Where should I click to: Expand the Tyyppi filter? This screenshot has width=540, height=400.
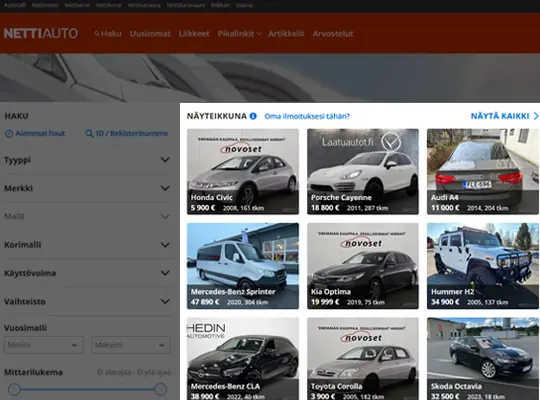pyautogui.click(x=87, y=160)
